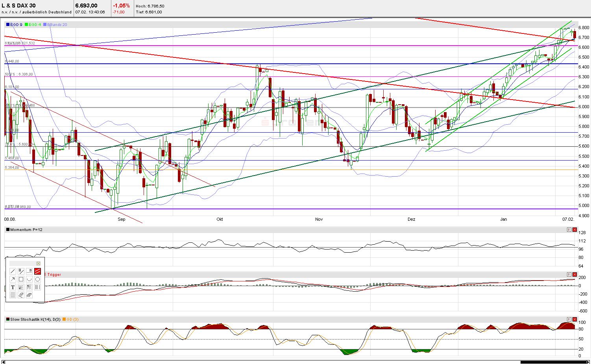
Task: Click the 6.181,00 level label
Action: coord(12,87)
